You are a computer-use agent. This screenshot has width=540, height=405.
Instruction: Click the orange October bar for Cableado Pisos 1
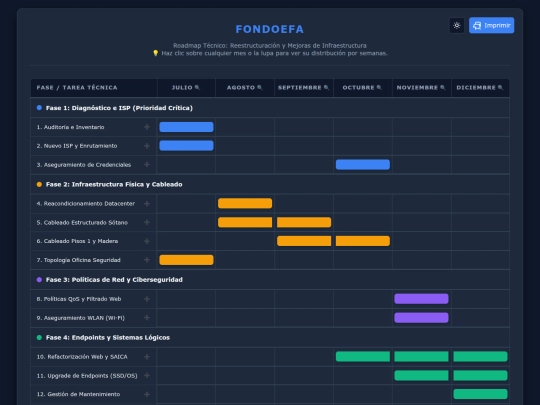click(x=363, y=241)
